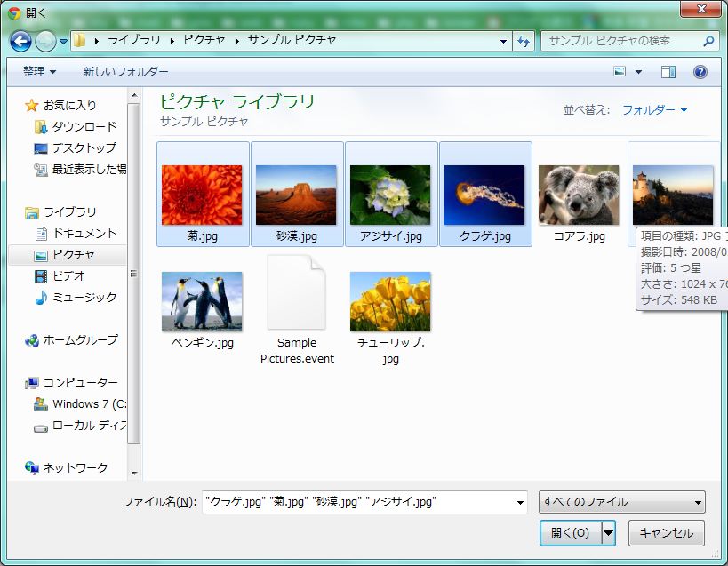Viewport: 728px width, 566px height.
Task: Open the 整理 menu
Action: point(39,71)
